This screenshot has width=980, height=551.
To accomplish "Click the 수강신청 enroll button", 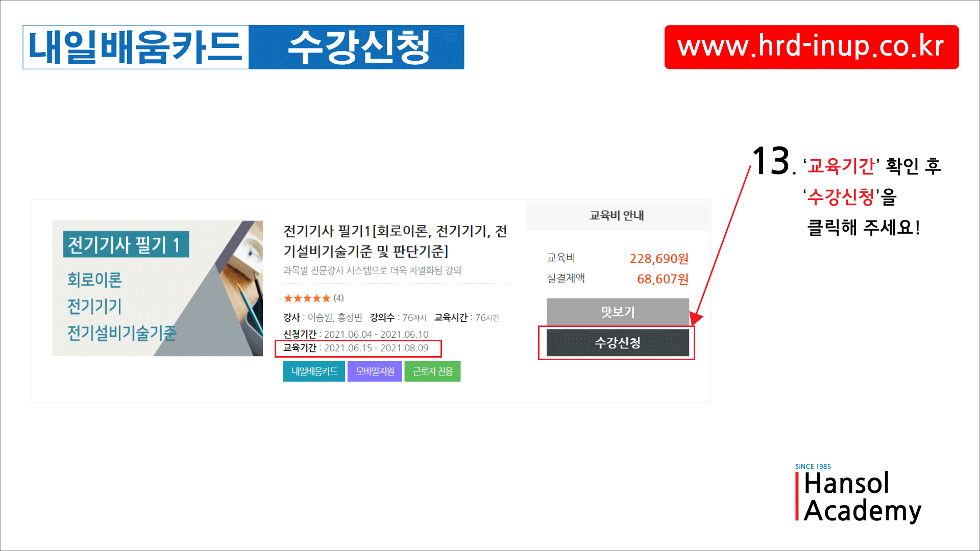I will (x=618, y=343).
